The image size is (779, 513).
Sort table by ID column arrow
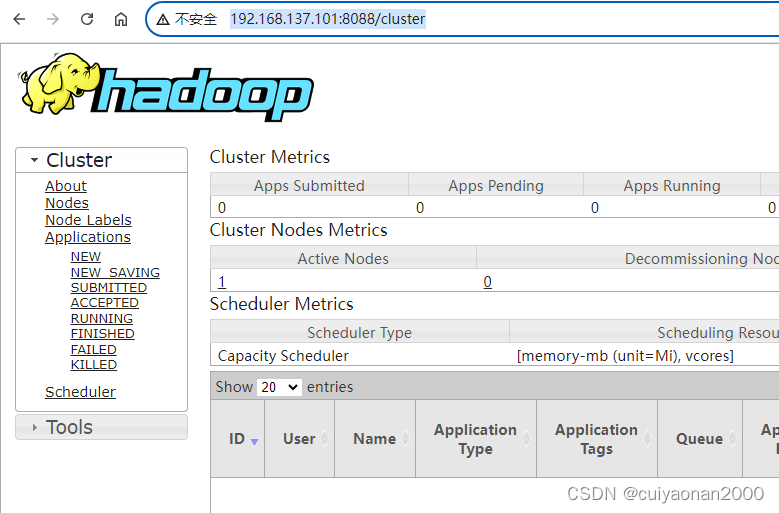pos(254,441)
